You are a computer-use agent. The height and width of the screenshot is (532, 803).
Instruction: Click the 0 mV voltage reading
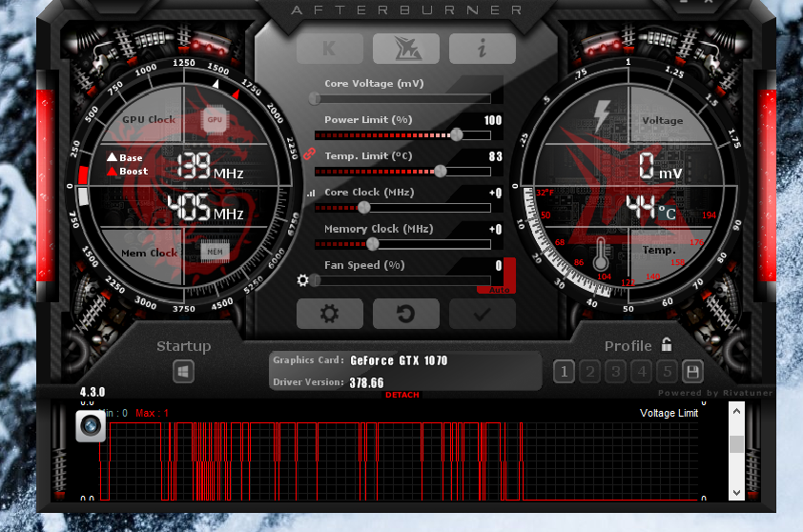pos(661,167)
